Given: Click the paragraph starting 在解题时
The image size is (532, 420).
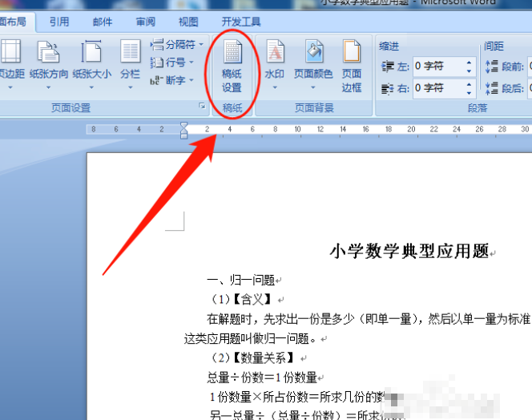Looking at the screenshot, I should (x=369, y=319).
